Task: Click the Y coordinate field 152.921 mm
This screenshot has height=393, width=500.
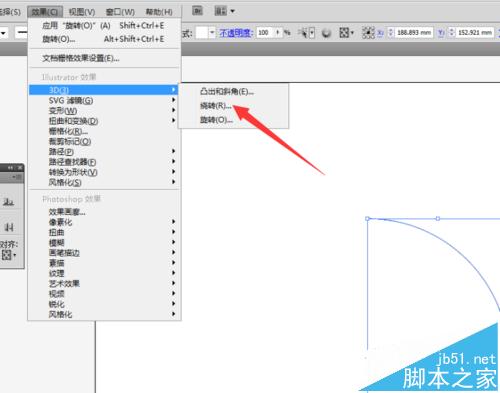Action: (475, 33)
